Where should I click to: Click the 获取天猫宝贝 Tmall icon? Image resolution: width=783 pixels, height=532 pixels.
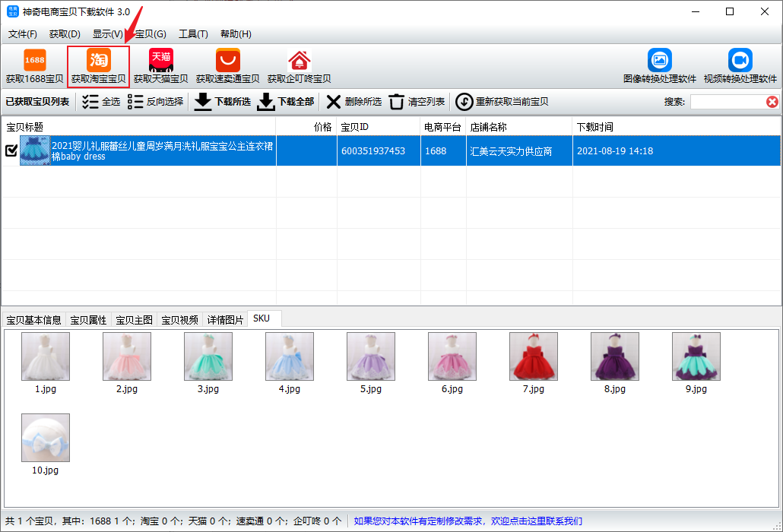tap(161, 61)
